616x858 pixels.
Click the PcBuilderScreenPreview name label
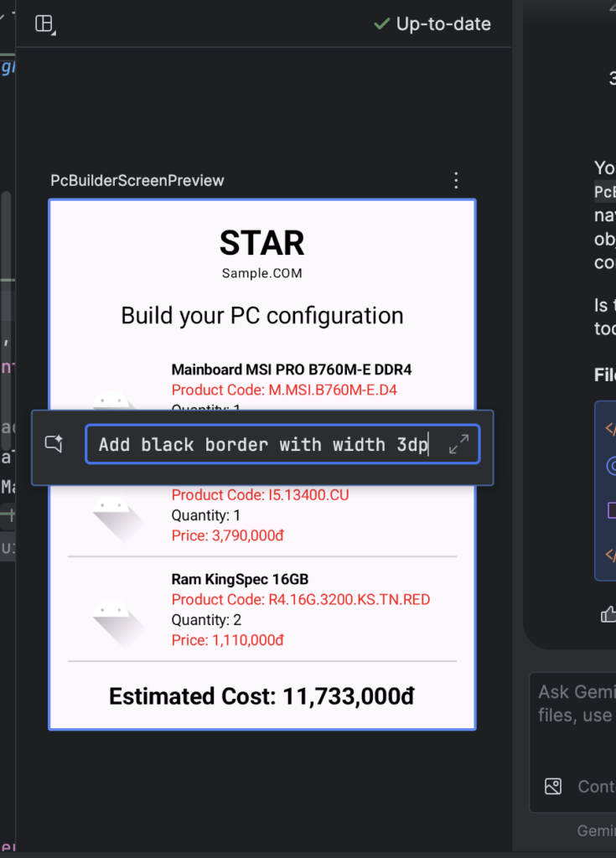coord(137,180)
